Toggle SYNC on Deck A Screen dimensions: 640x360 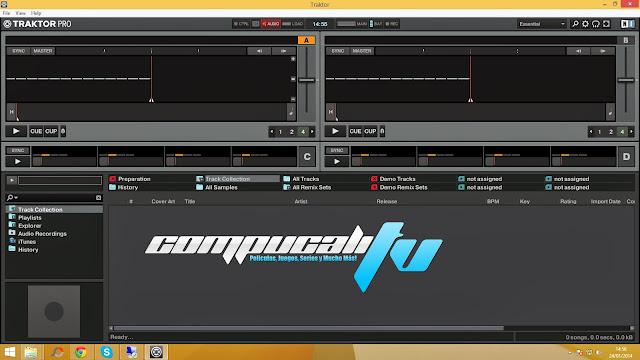(18, 51)
